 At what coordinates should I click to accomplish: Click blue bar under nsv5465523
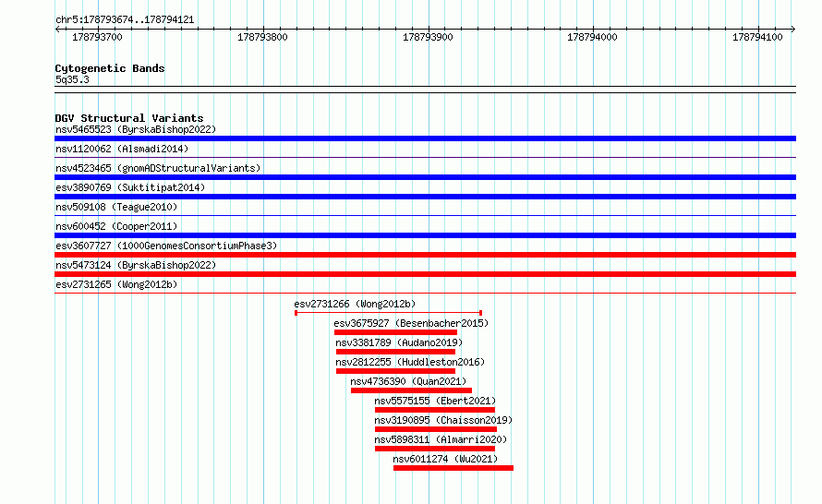[425, 138]
